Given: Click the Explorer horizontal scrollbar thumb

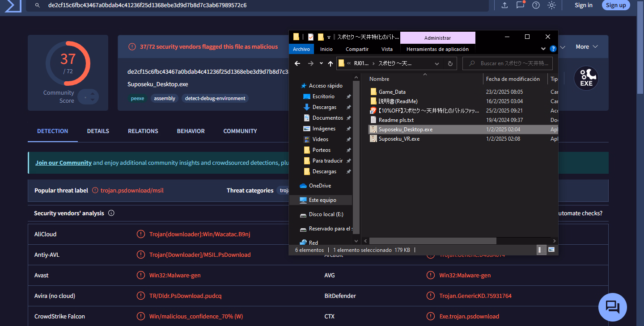Looking at the screenshot, I should (433, 241).
